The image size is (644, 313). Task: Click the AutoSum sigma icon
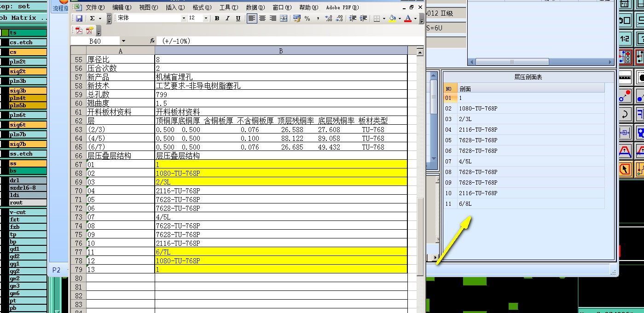(92, 18)
